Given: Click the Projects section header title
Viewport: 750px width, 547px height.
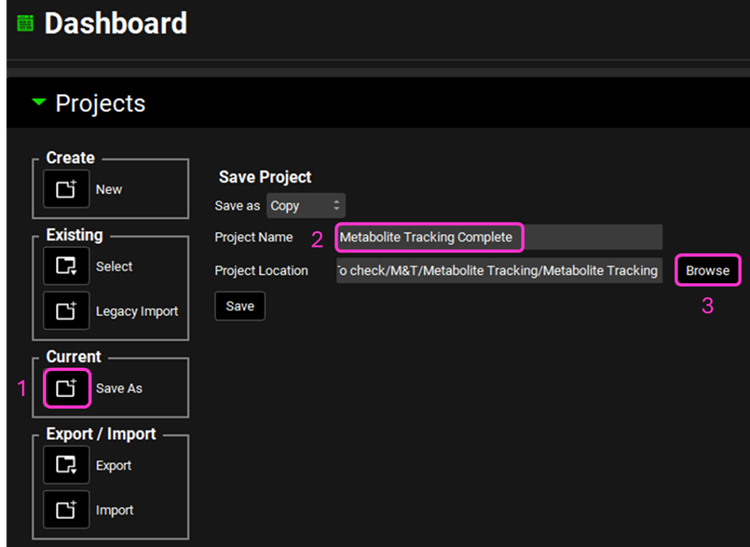Looking at the screenshot, I should tap(100, 103).
